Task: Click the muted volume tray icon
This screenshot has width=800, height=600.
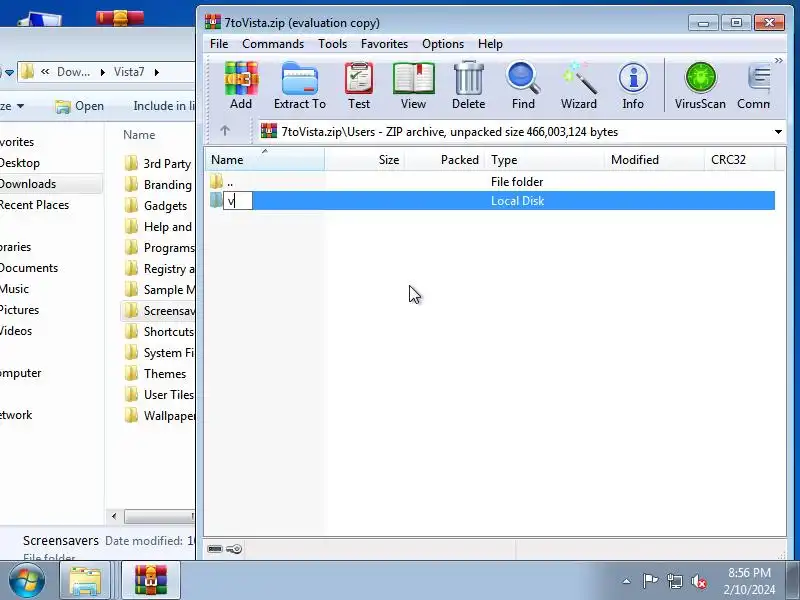Action: pos(698,581)
